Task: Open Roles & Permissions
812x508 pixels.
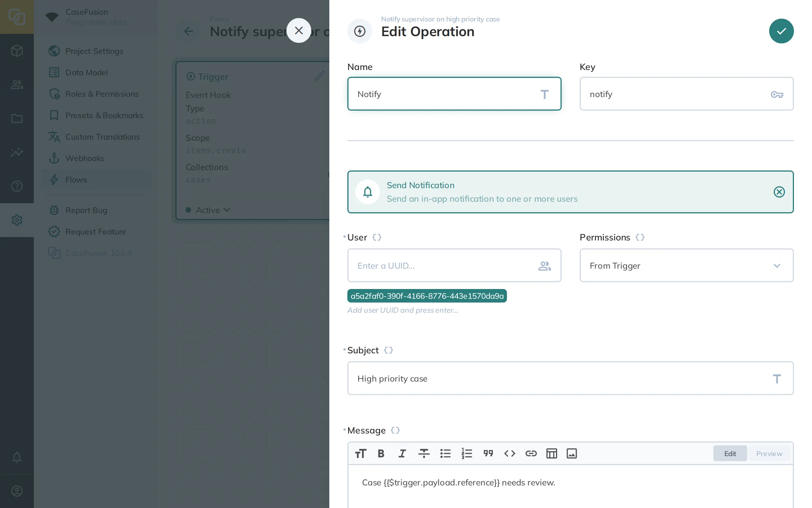Action: [96, 94]
